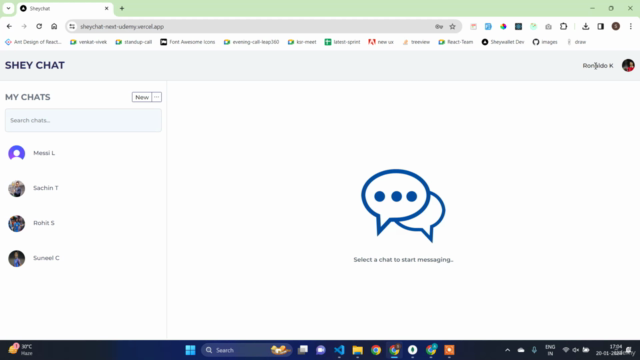Screen dimensions: 640x360
Task: Select the Sheychat browser tab
Action: point(65,8)
